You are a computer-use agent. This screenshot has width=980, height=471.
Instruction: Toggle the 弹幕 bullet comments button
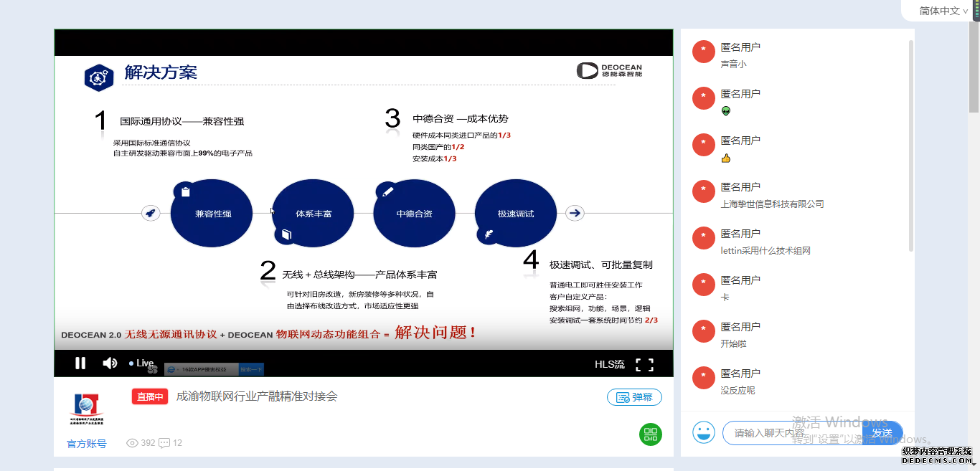(634, 397)
